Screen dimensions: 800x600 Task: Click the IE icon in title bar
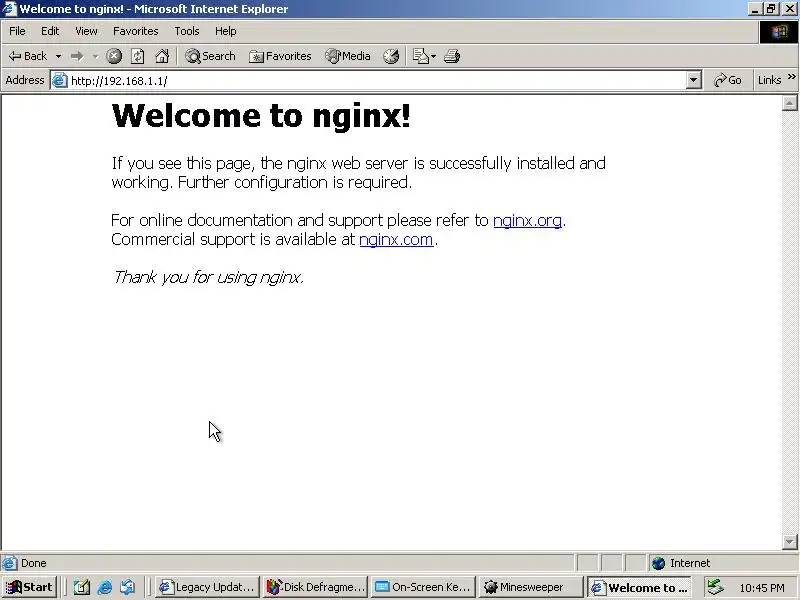(9, 9)
